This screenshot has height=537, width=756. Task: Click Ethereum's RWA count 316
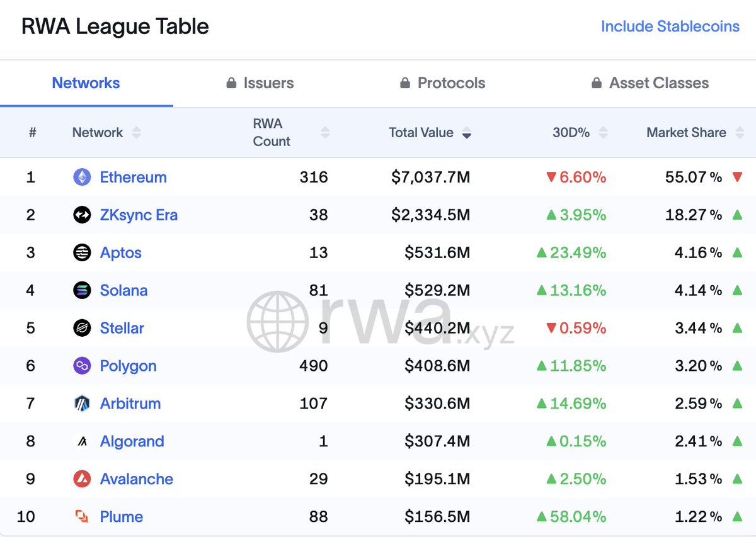(314, 177)
